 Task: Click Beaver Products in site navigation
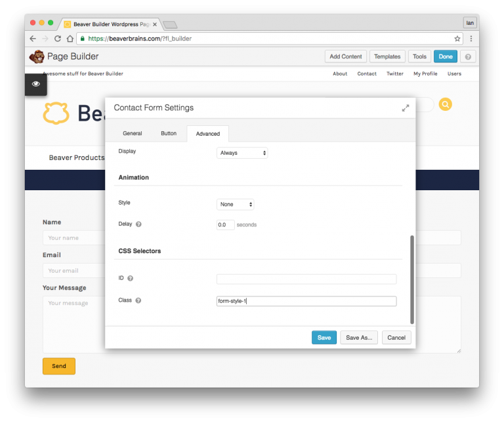pos(77,157)
